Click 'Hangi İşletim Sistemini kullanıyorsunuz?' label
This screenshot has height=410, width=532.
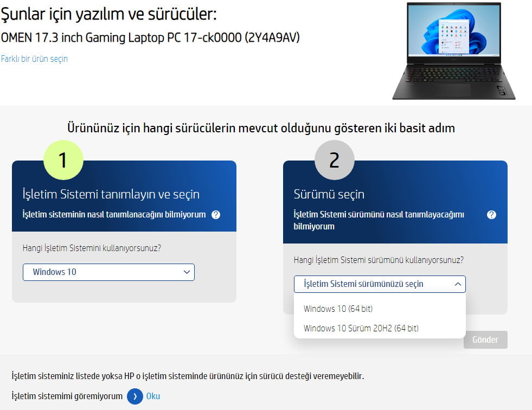coord(92,248)
